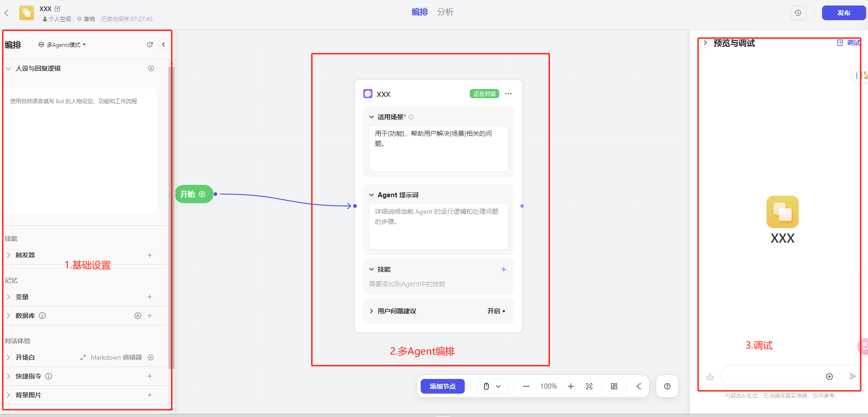868x417 pixels.
Task: Expand the 开场白 section
Action: (x=8, y=357)
